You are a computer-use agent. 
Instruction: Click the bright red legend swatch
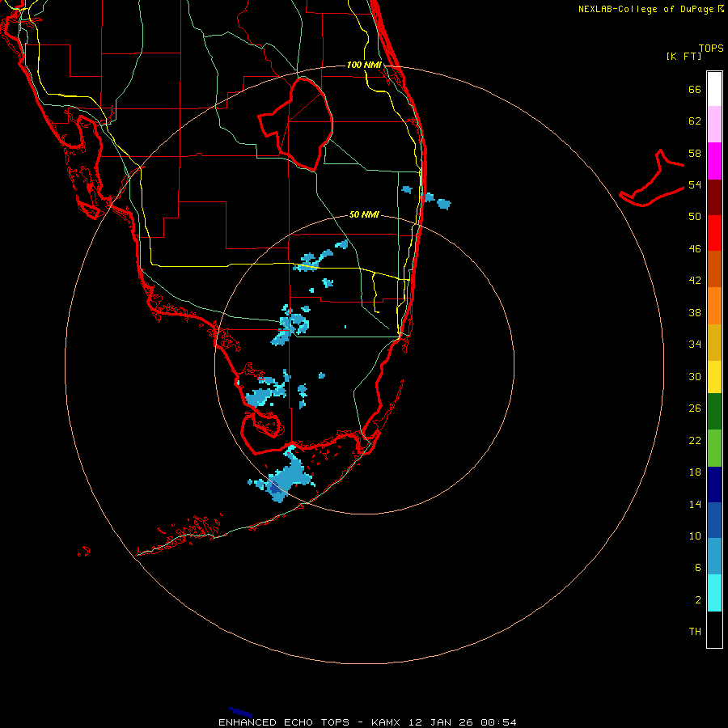pyautogui.click(x=714, y=233)
